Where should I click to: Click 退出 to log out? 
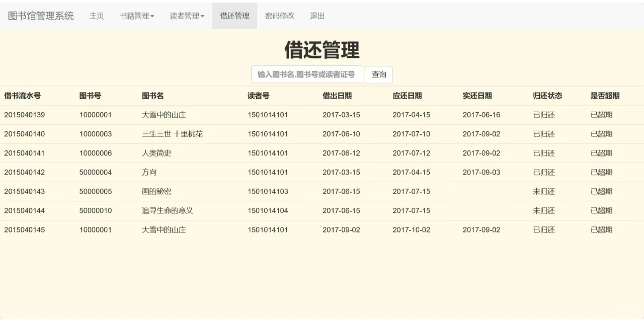316,16
